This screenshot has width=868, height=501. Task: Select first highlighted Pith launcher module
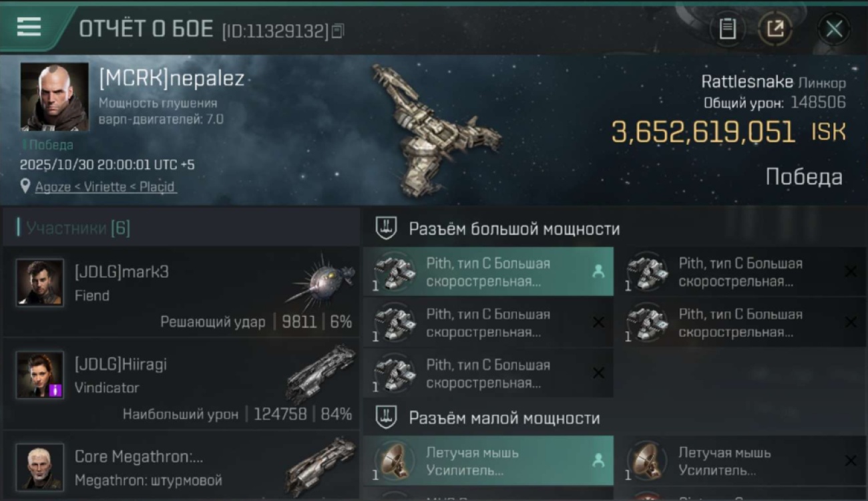[488, 272]
